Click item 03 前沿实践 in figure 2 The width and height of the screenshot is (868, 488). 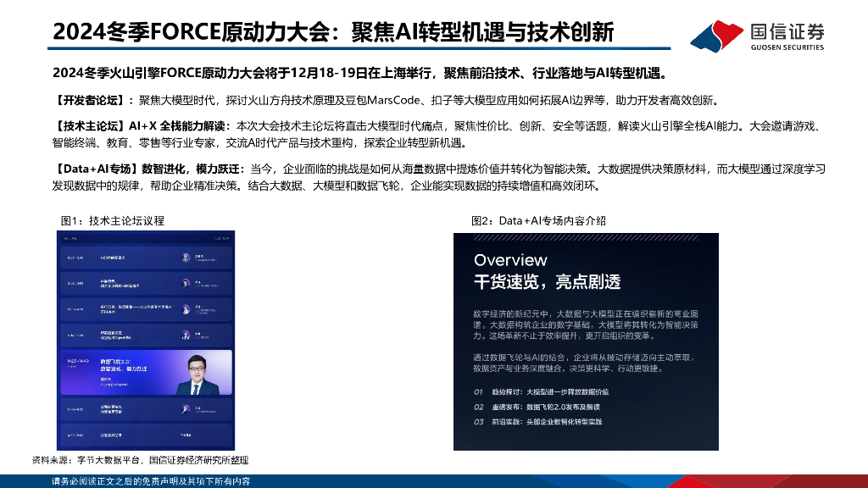tap(537, 422)
